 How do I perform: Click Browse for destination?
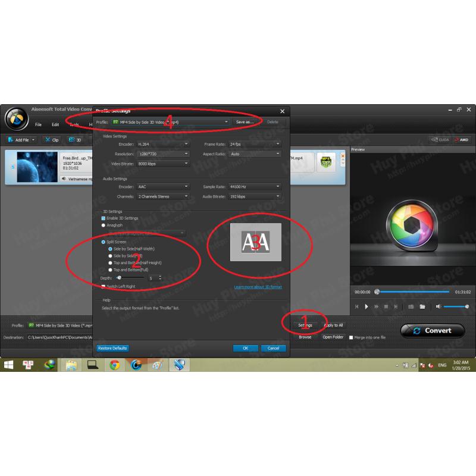(x=305, y=337)
